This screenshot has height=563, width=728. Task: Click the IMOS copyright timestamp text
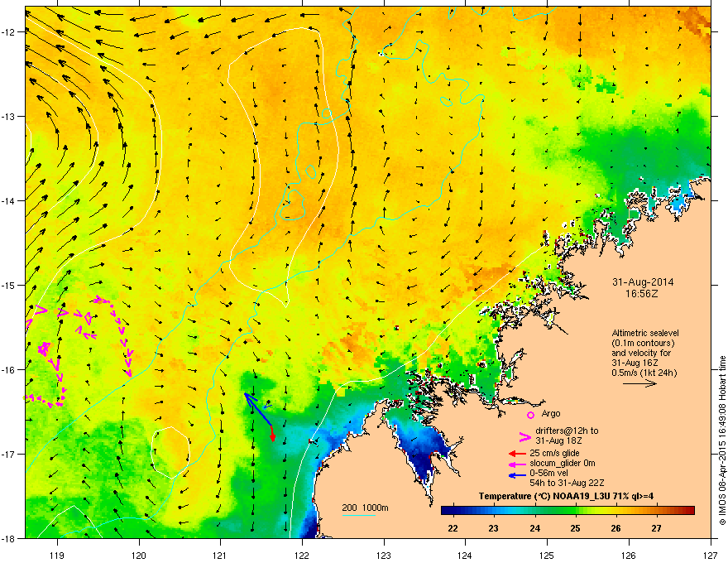tap(722, 440)
